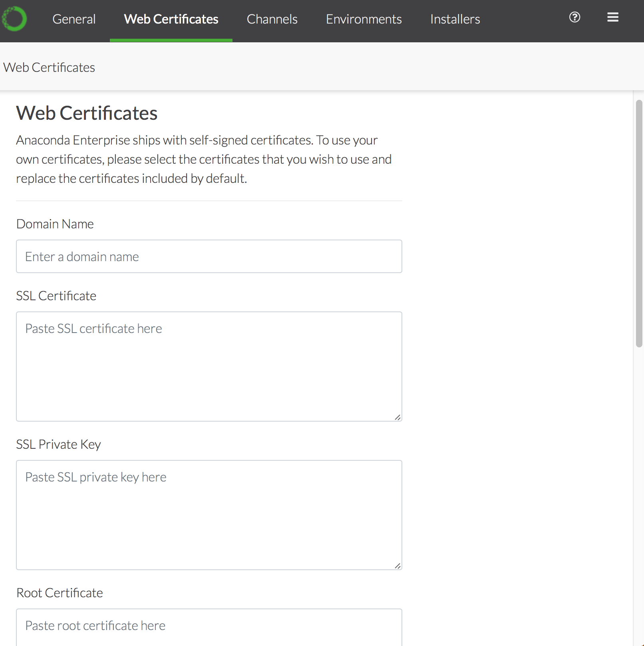Click the 'Anaconda Enterprise ships with self-signed certificates' description

[204, 159]
